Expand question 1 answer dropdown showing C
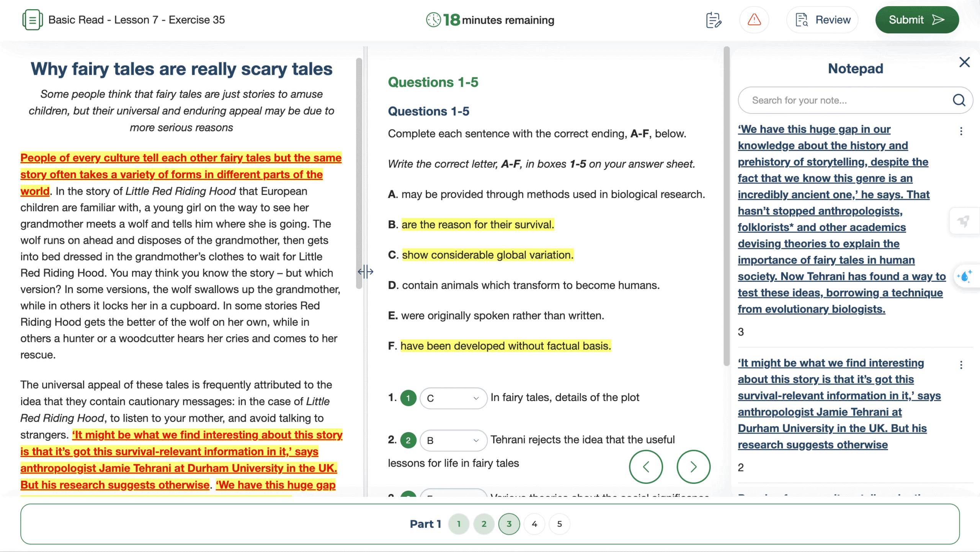The image size is (980, 552). coord(453,398)
